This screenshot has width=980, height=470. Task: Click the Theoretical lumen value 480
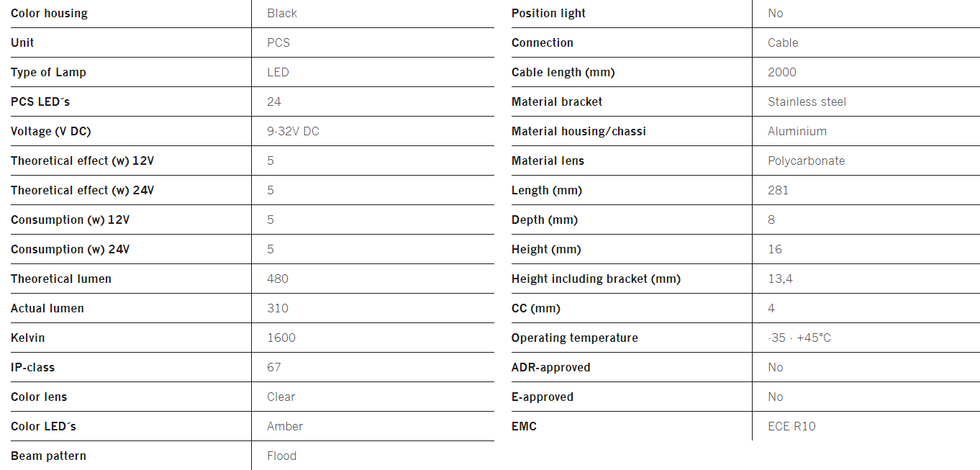point(278,279)
